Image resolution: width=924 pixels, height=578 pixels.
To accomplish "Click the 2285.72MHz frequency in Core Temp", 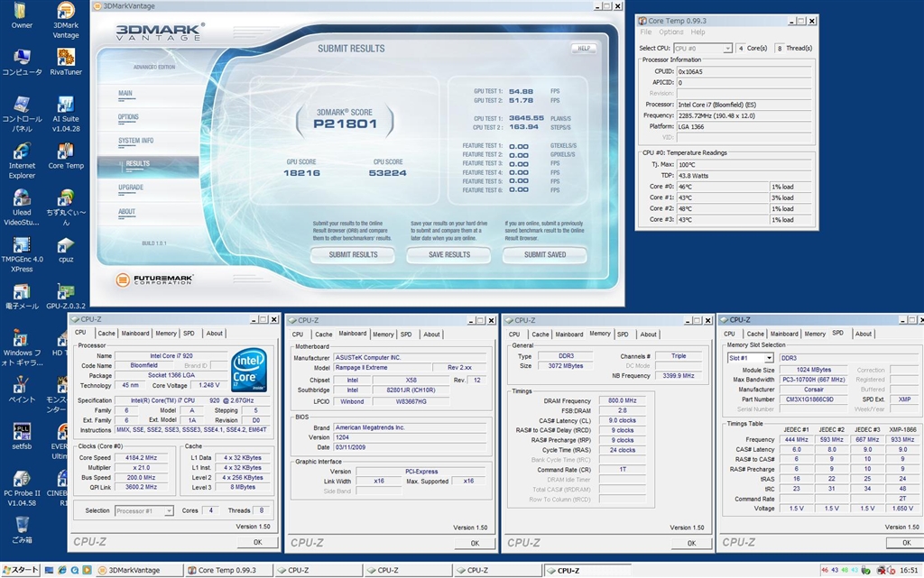I will (742, 116).
